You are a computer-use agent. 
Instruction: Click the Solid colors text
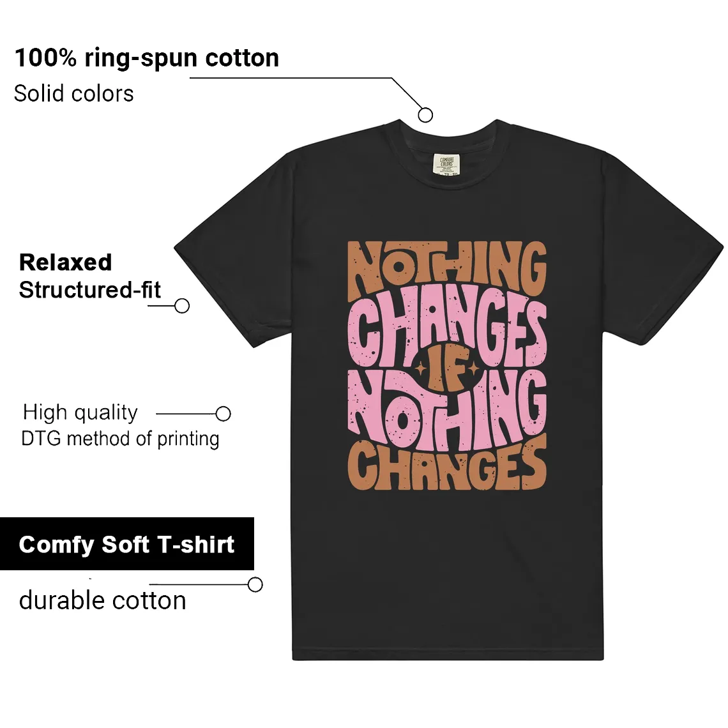pos(74,93)
